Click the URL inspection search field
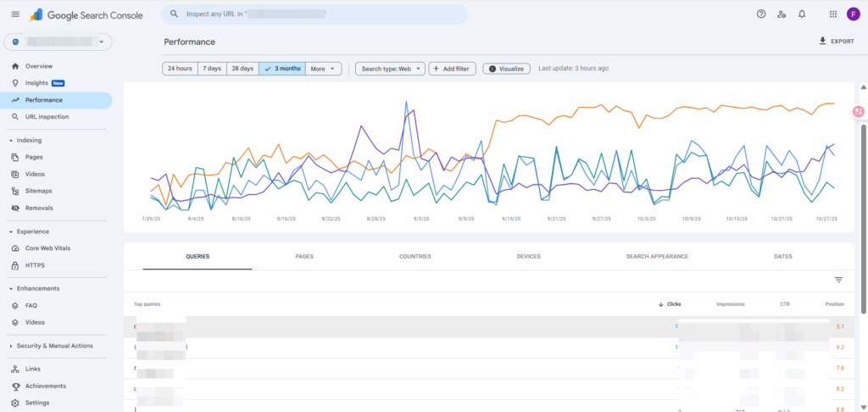The image size is (868, 412). click(x=314, y=14)
